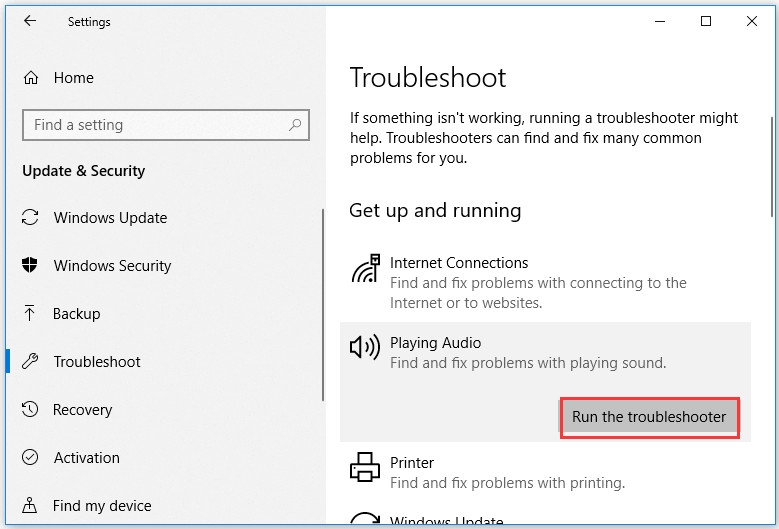Click the Activation checkmark icon
Viewport: 779px width, 529px height.
pyautogui.click(x=31, y=458)
